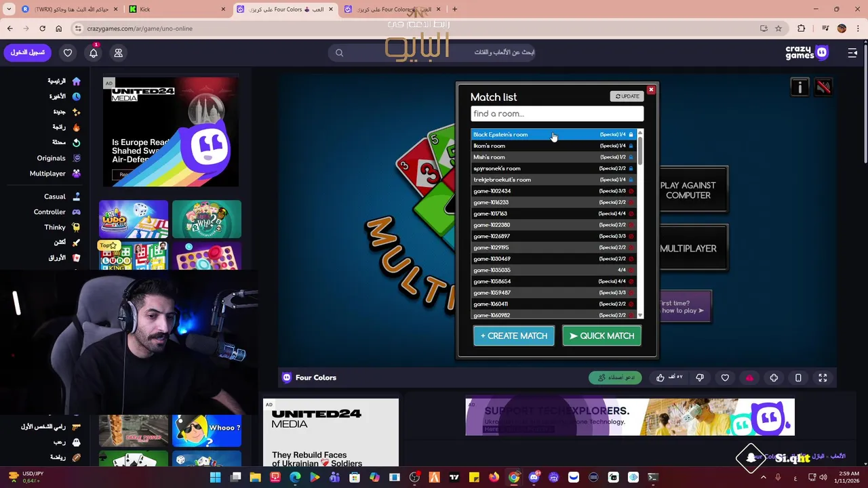Select game-1022380 row

(x=553, y=225)
